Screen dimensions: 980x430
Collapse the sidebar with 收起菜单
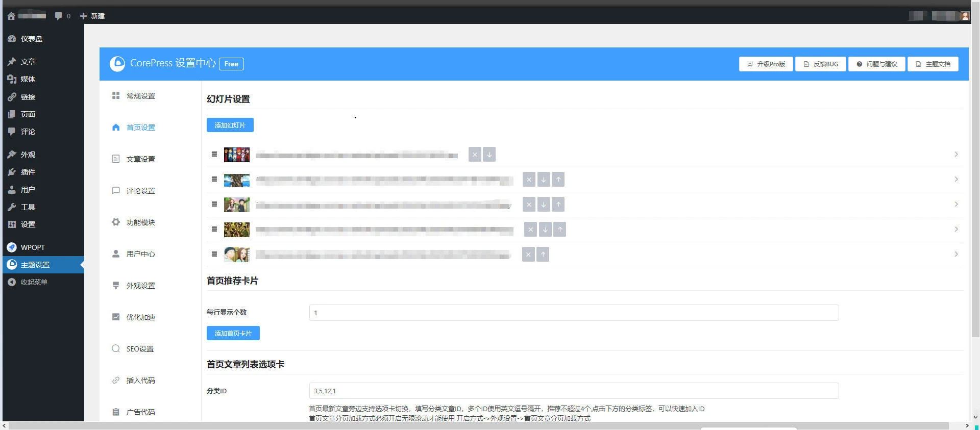pos(34,282)
